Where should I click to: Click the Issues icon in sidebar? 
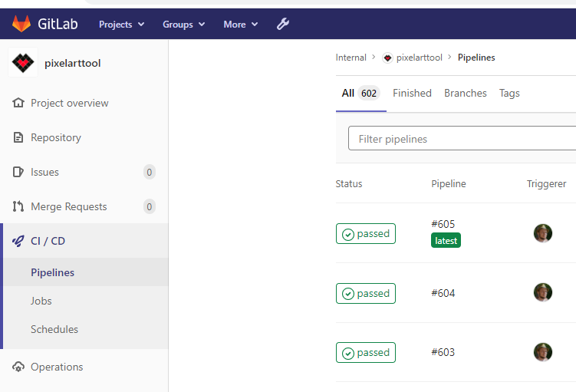(18, 172)
